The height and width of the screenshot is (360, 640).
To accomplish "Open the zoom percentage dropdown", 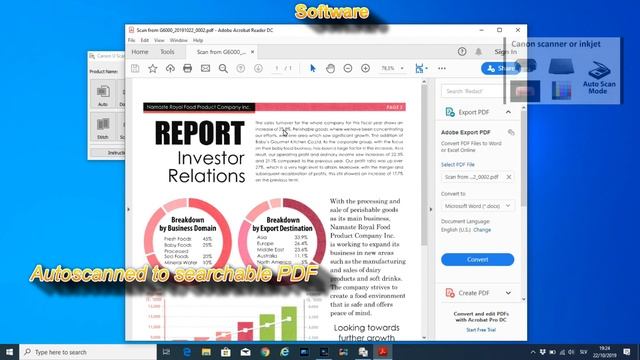I will 402,69.
